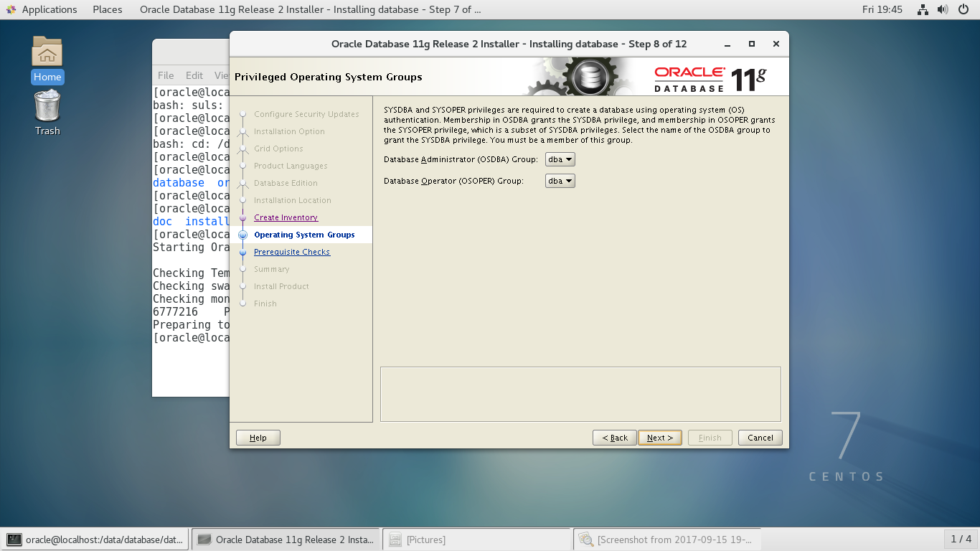Click the workspace switcher 1 / 4

[961, 539]
